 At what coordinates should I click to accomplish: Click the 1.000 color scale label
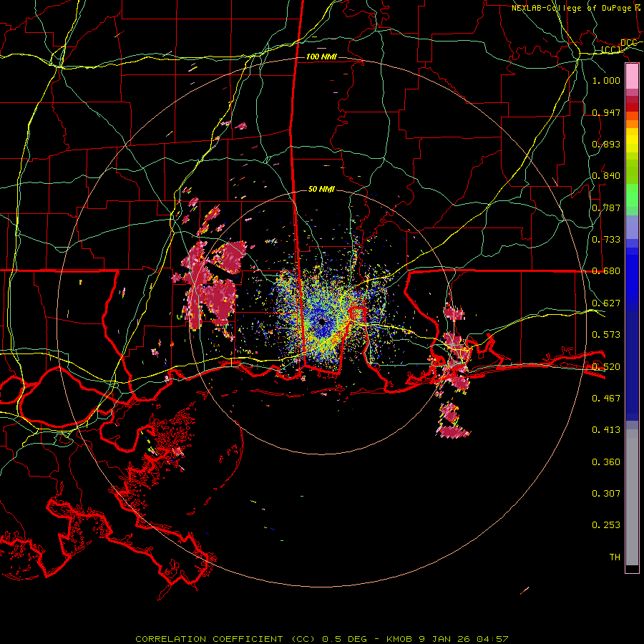[x=606, y=80]
